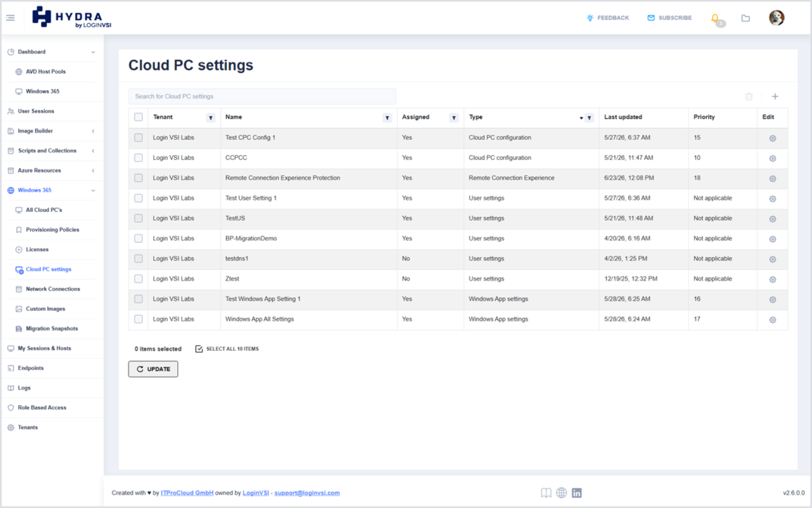Select the TestUS row checkbox

pyautogui.click(x=138, y=218)
